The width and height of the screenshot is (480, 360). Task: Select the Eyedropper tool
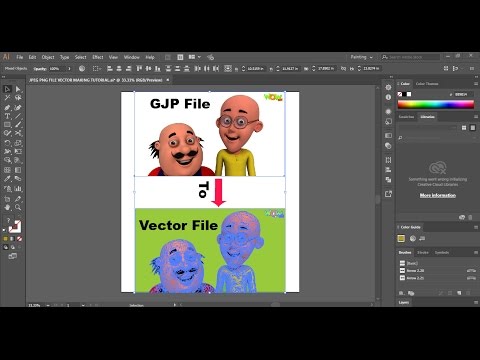click(x=7, y=179)
